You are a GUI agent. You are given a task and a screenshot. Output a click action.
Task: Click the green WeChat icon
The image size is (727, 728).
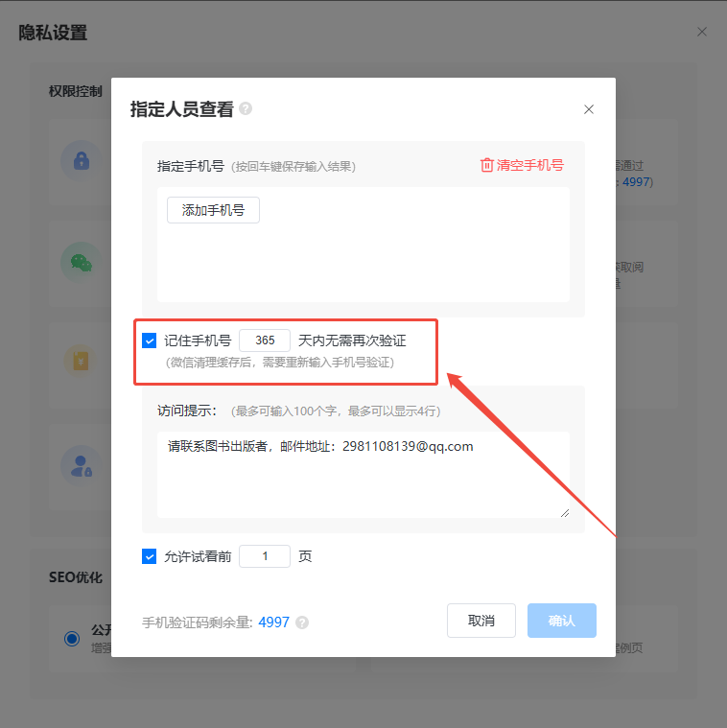[82, 262]
